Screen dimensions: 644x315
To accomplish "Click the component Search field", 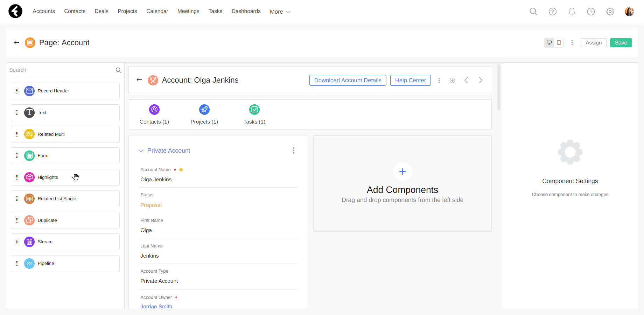I will pyautogui.click(x=61, y=70).
